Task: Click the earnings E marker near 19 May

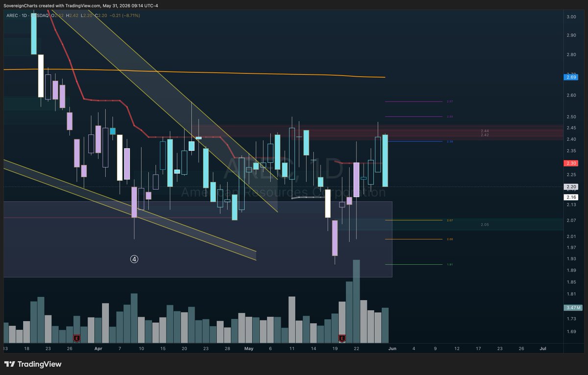Action: [342, 338]
